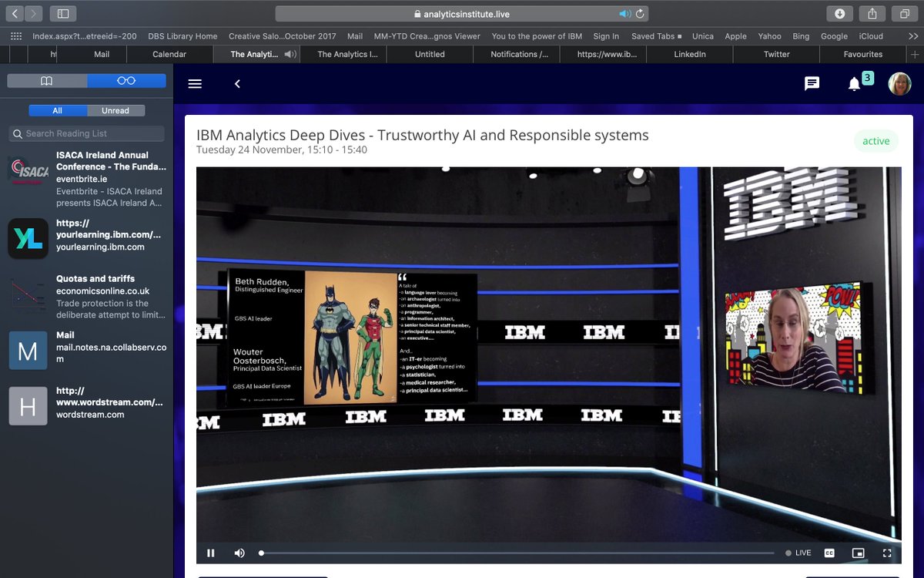This screenshot has width=924, height=578.
Task: Mute audio icon in address bar
Action: (x=625, y=14)
